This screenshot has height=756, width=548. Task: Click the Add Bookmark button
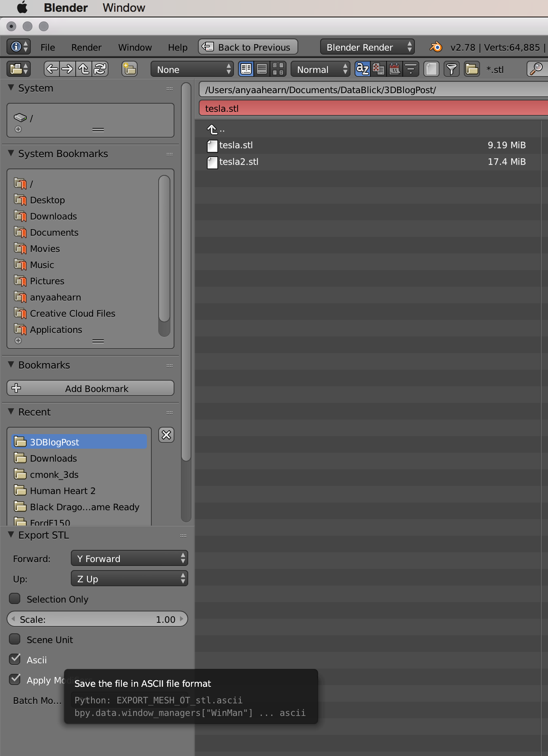pyautogui.click(x=91, y=388)
